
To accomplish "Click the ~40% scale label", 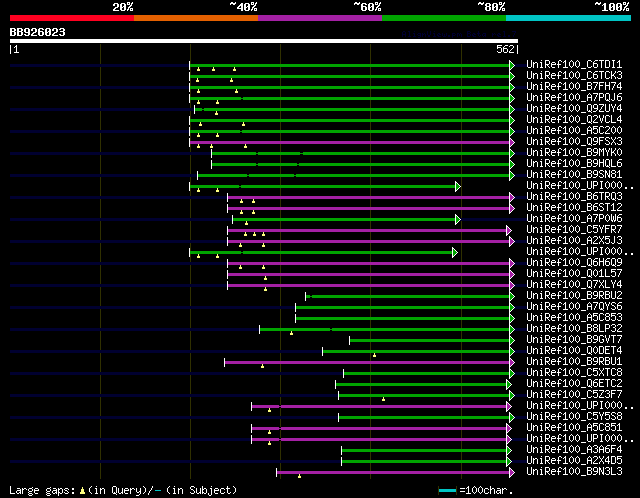I will tap(243, 7).
